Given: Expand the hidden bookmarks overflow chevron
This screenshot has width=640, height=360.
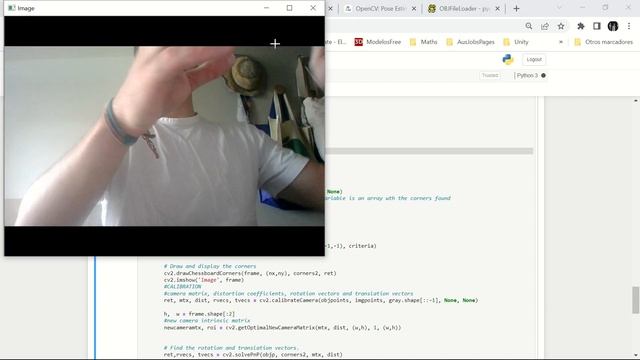Looking at the screenshot, I should click(x=561, y=42).
